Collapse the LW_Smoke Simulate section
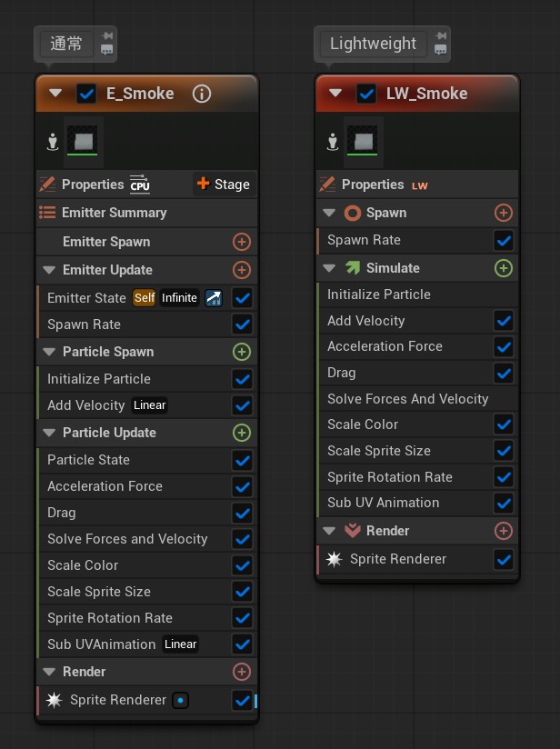This screenshot has width=560, height=749. pyautogui.click(x=329, y=268)
